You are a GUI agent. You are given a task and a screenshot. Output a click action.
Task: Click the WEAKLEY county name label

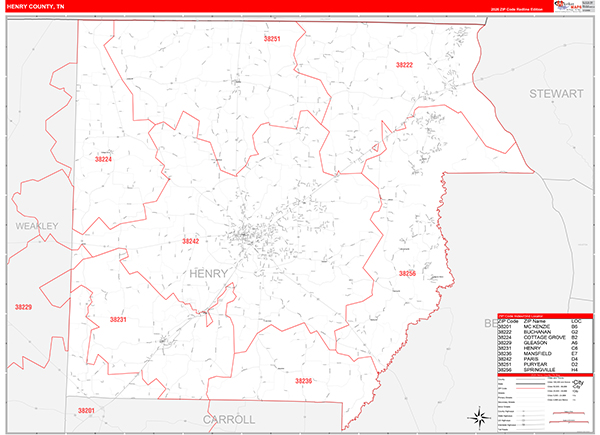pos(37,226)
